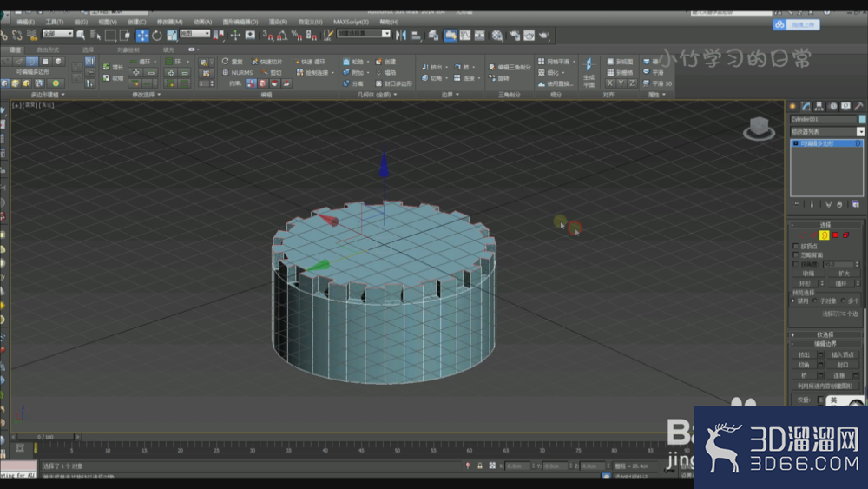The image size is (868, 489).
Task: Switch to the 自由形式 ribbon tab
Action: point(48,50)
